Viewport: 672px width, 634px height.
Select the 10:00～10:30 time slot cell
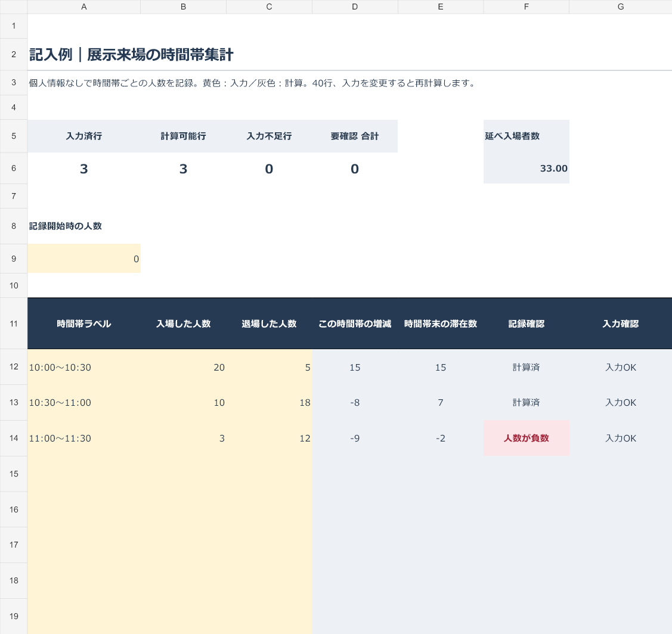click(84, 367)
